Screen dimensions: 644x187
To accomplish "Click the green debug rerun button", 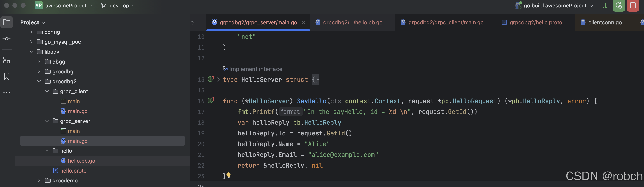I will tap(618, 6).
